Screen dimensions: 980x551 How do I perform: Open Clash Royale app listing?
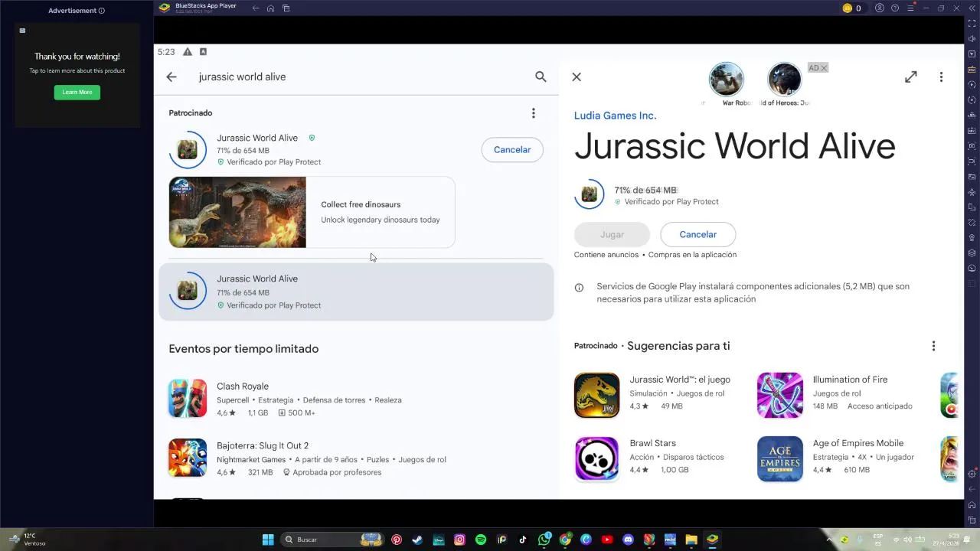[x=356, y=399]
